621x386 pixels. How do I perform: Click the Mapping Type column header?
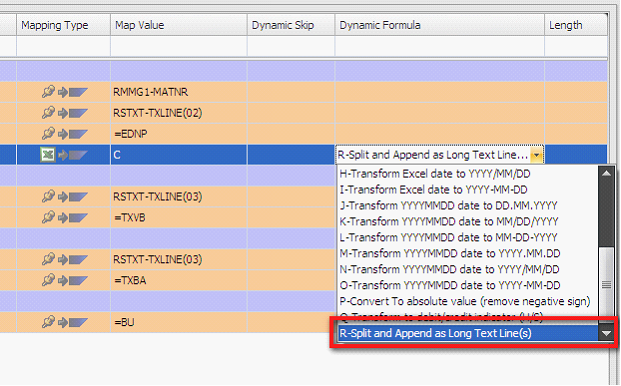63,25
